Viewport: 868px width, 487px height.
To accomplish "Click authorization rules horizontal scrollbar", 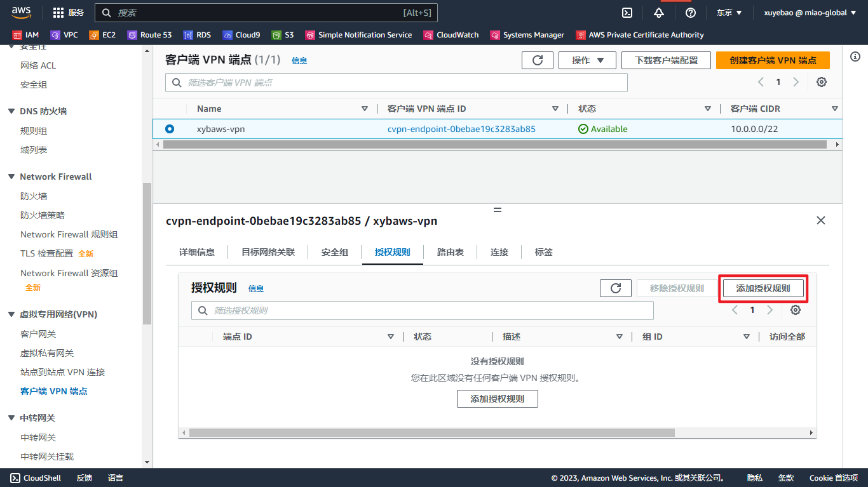I will (x=431, y=432).
